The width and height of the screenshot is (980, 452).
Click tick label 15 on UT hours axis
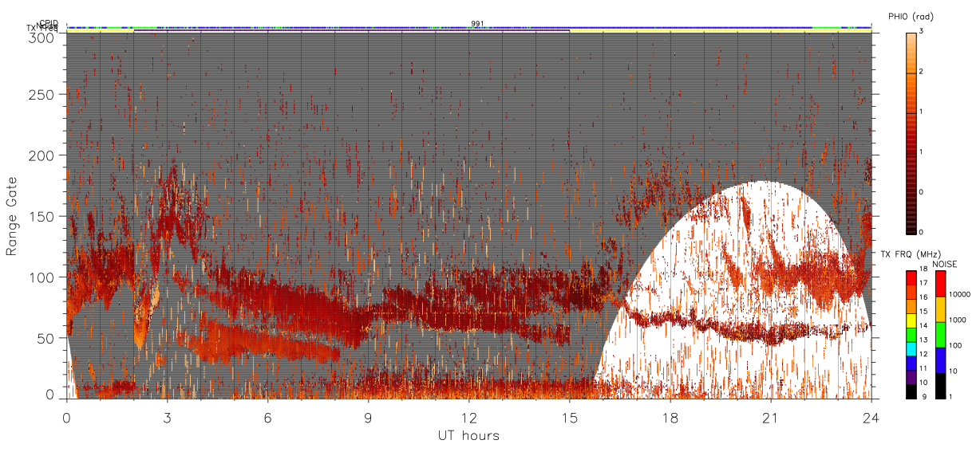[x=569, y=417]
